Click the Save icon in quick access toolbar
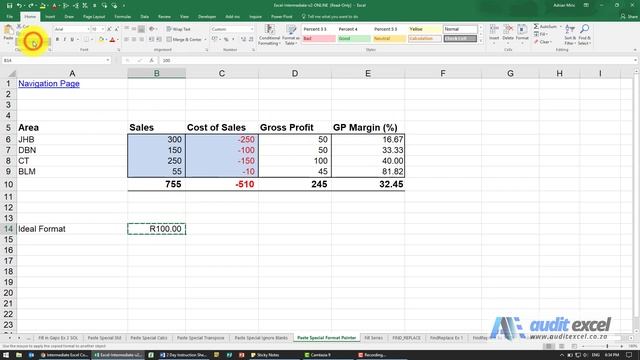 pyautogui.click(x=9, y=5)
